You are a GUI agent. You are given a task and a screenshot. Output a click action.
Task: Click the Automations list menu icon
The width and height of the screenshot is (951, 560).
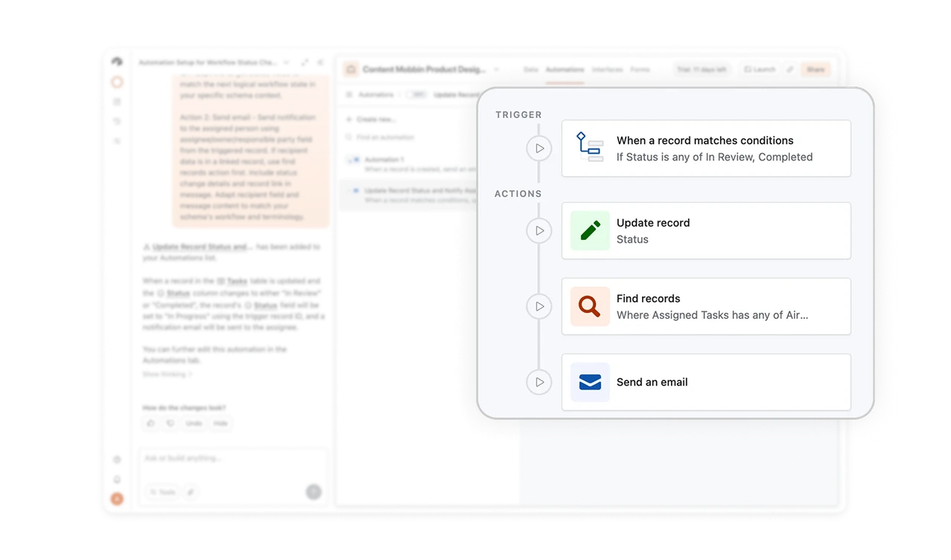(350, 95)
